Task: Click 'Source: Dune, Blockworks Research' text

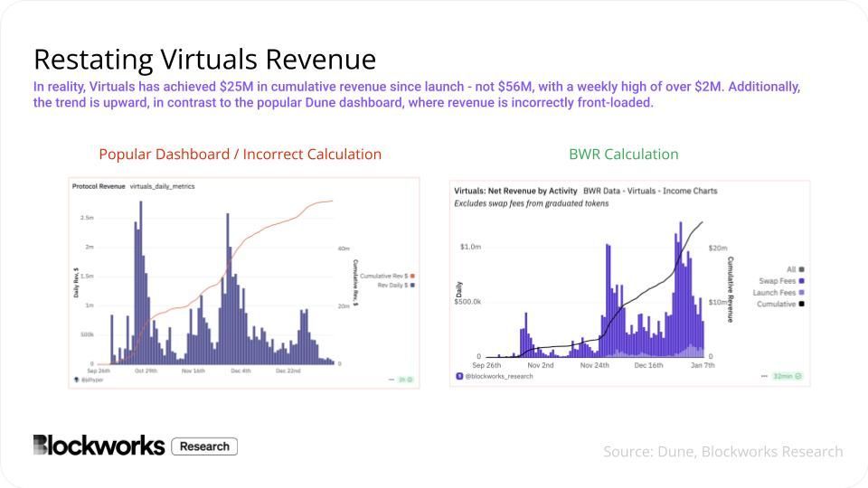Action: tap(723, 452)
